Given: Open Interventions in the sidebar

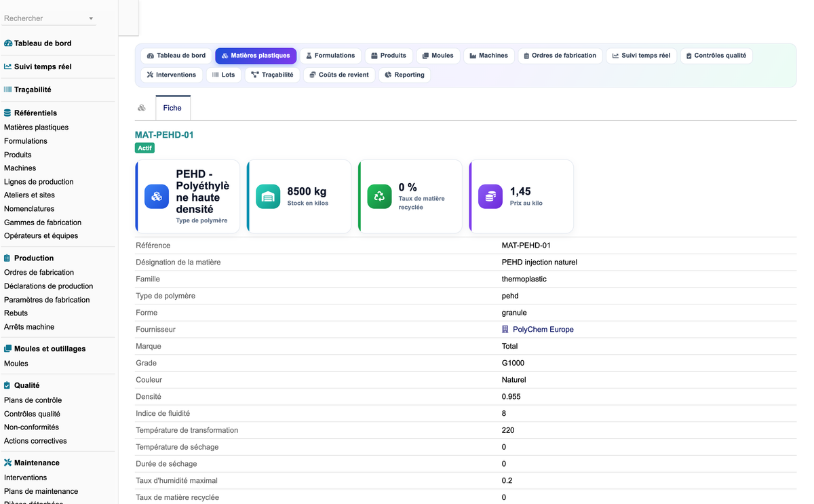Looking at the screenshot, I should point(26,478).
